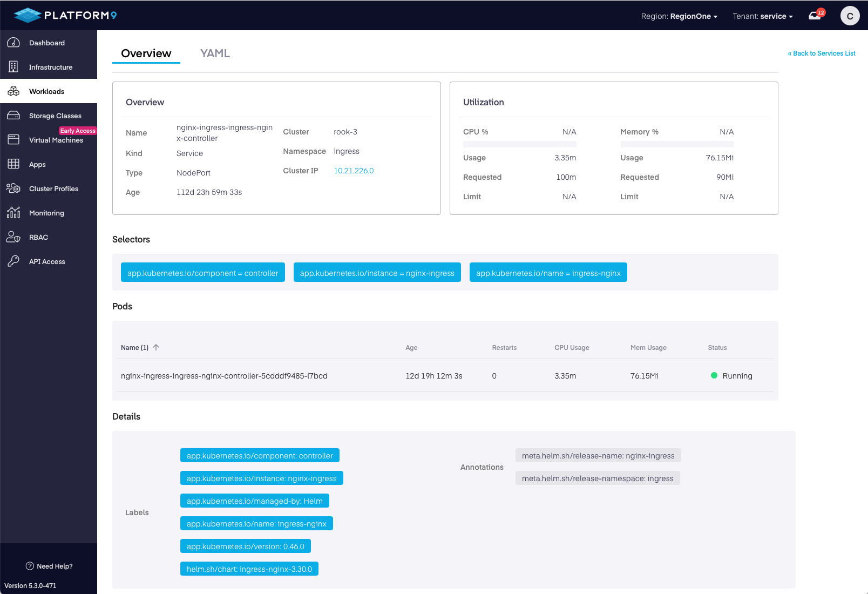Viewport: 868px width, 594px height.
Task: Click the Infrastructure building icon
Action: click(x=13, y=67)
